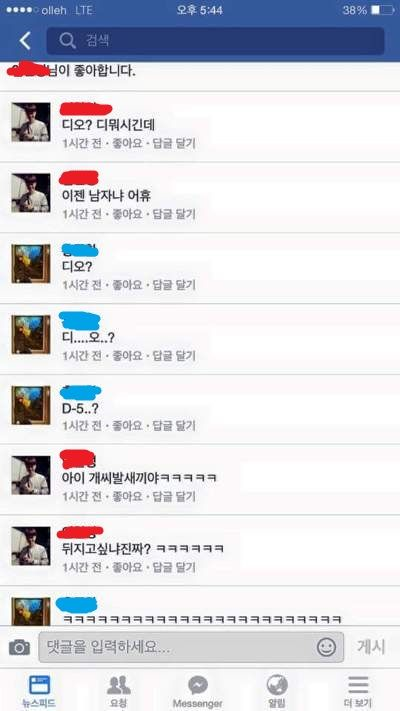
Task: Tap the magnifier icon in search bar
Action: [x=67, y=41]
